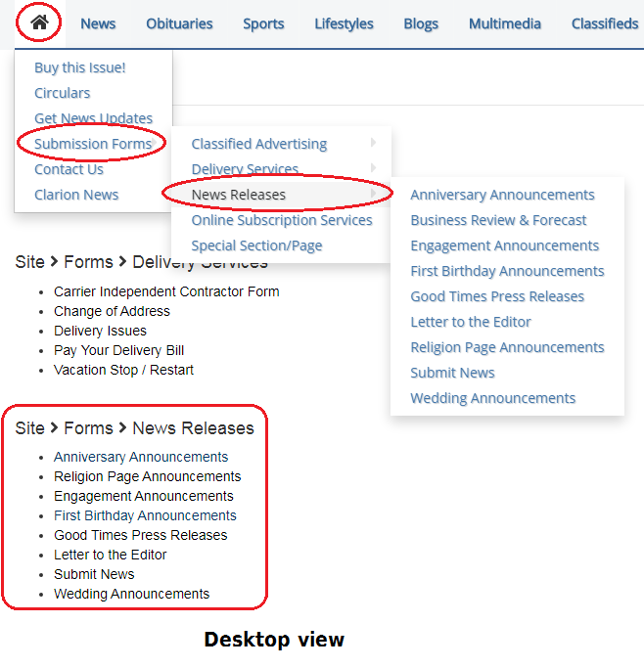Select News Releases in the submenu

coord(238,195)
